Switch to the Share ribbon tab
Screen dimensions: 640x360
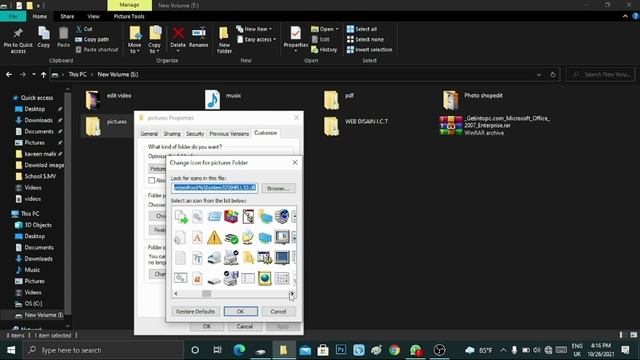click(67, 16)
